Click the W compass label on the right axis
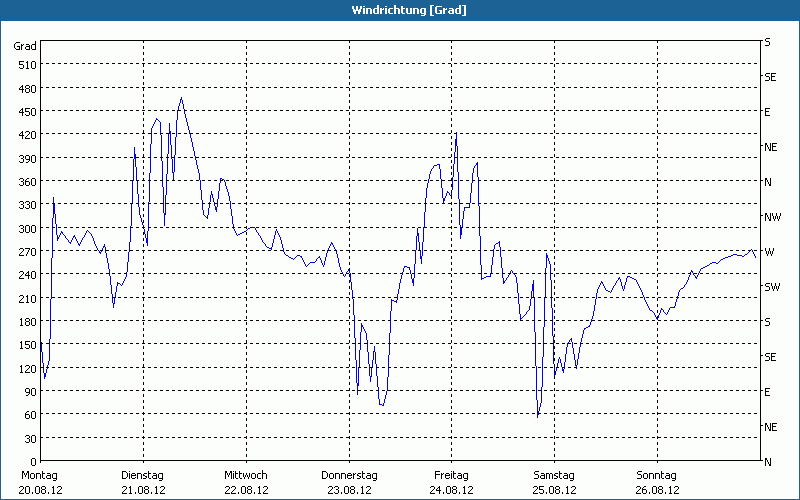800x500 pixels. point(769,252)
